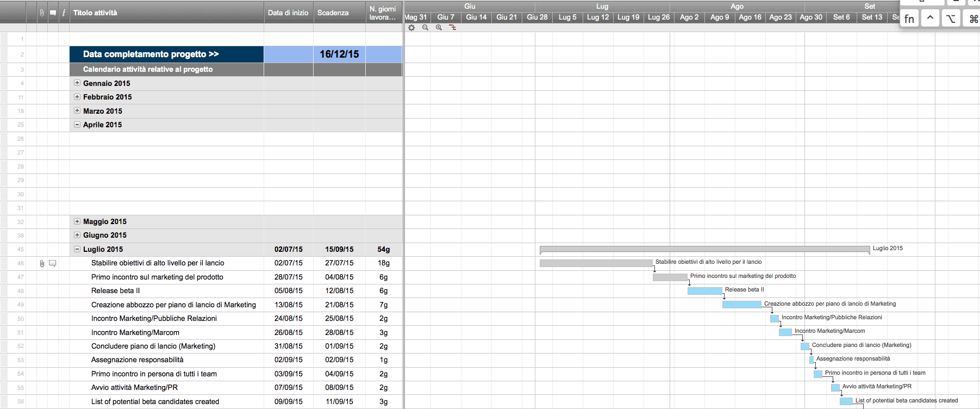Select Luglio 2015 start date 02/07/15
Image resolution: width=980 pixels, height=409 pixels.
[x=288, y=249]
